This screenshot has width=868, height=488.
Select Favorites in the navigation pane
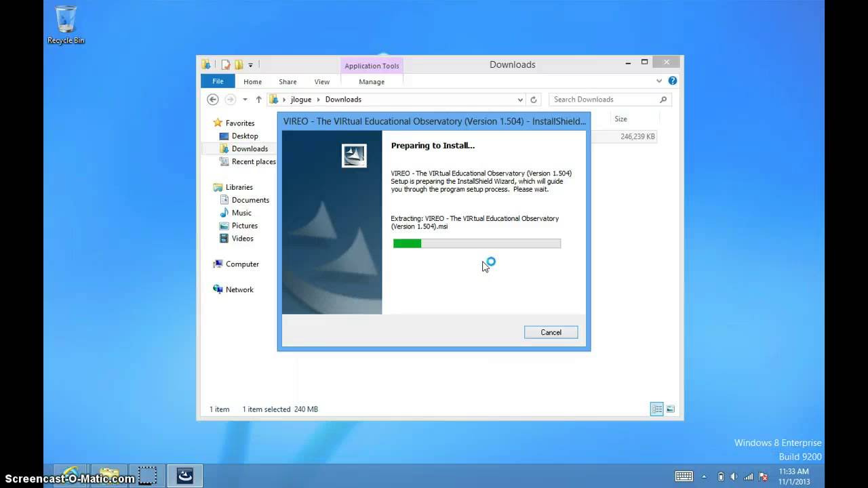[233, 123]
